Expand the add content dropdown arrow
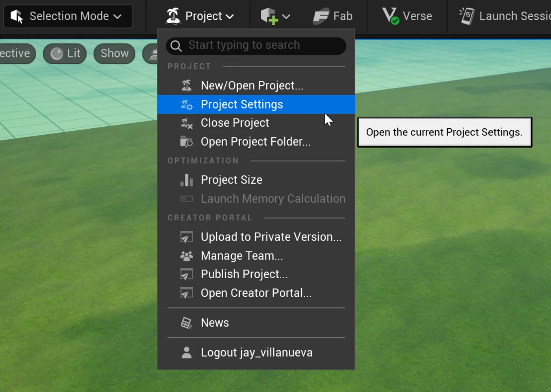The image size is (551, 392). coord(286,17)
